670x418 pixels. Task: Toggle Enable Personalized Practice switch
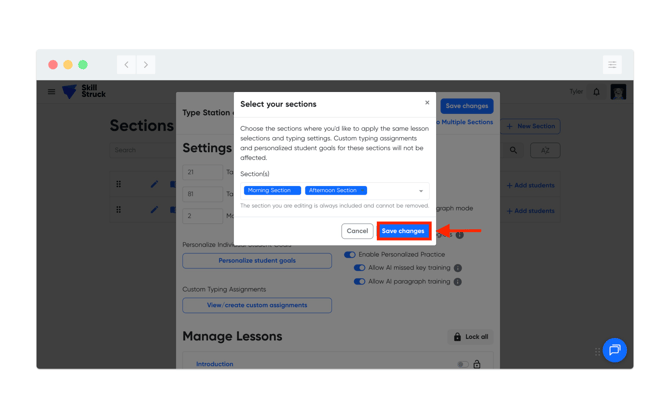(350, 255)
